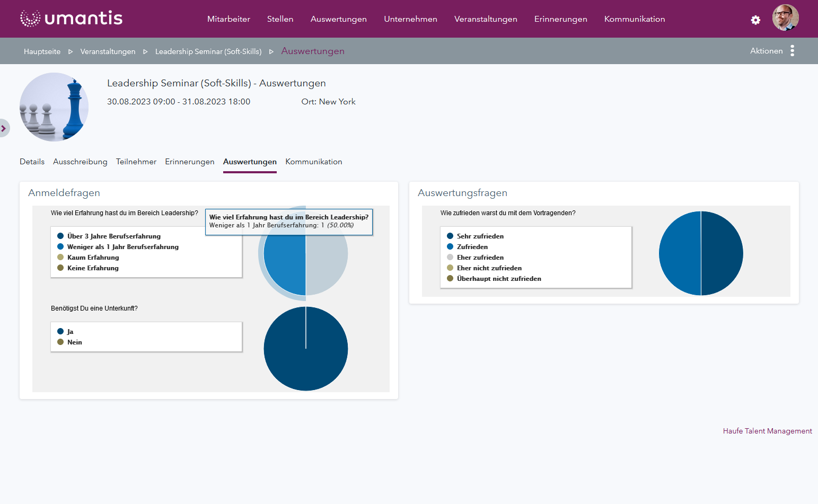Click the user profile avatar
The image size is (818, 504).
click(785, 18)
